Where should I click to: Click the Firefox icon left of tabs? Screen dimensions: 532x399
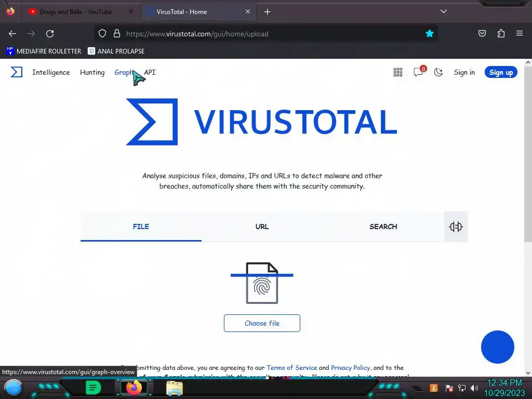(10, 11)
